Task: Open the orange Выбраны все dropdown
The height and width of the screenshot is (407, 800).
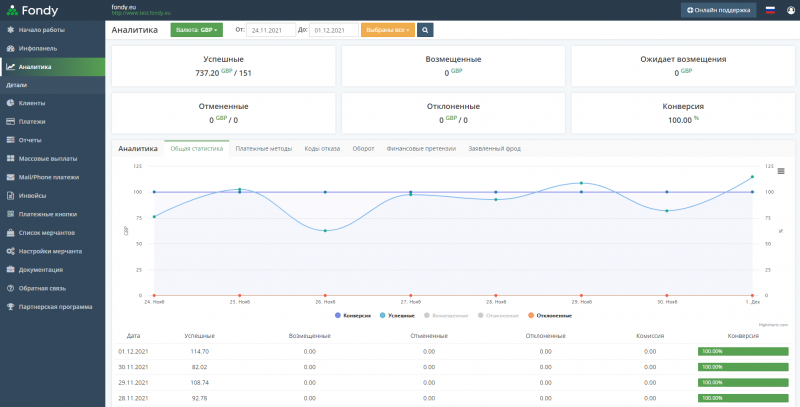Action: click(x=387, y=30)
